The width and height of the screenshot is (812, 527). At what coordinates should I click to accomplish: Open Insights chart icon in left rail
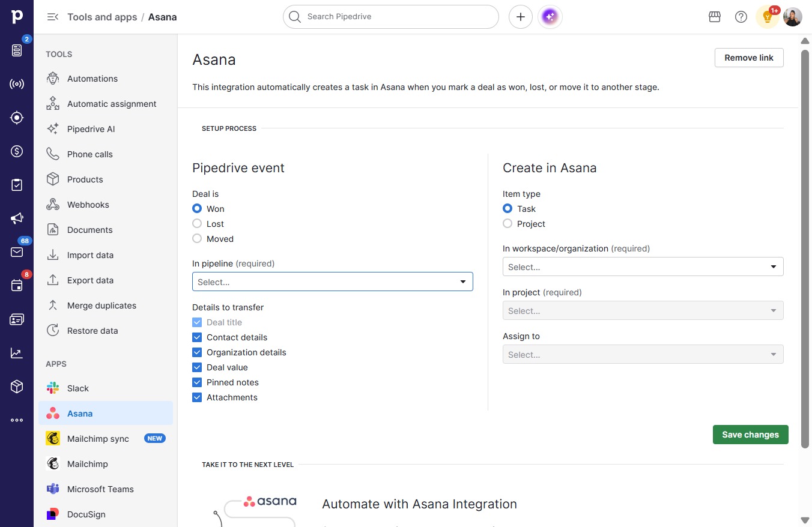(x=17, y=353)
